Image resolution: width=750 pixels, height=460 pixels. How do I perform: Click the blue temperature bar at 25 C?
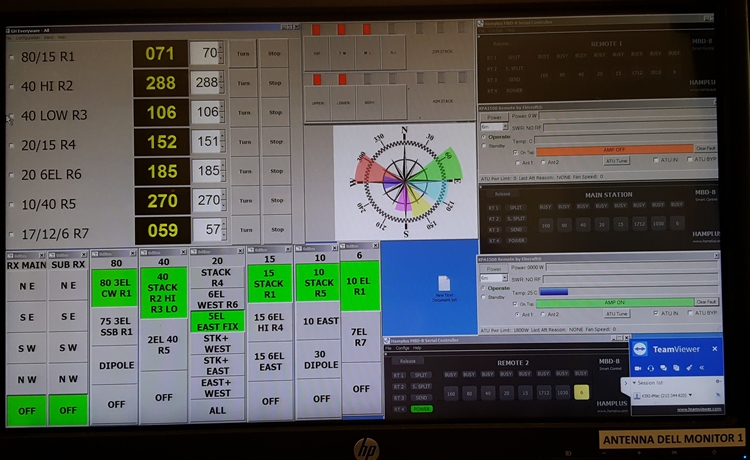[x=553, y=292]
